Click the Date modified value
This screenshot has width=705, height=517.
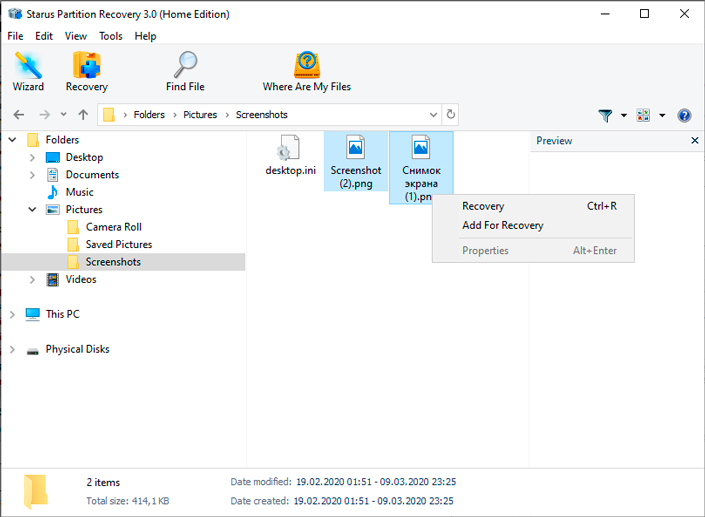(376, 482)
